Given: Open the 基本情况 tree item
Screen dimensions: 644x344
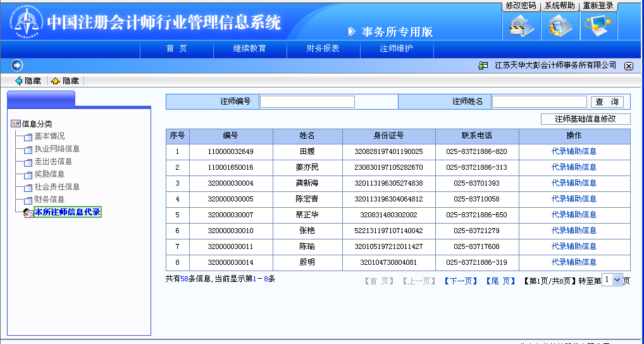Looking at the screenshot, I should tap(49, 136).
